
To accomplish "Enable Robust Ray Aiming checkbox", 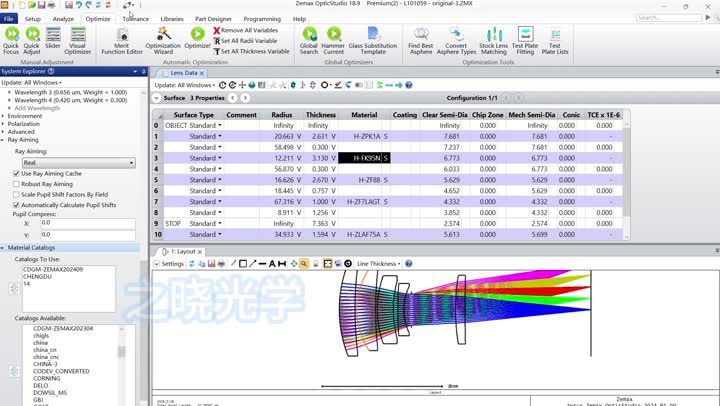I will click(x=17, y=184).
